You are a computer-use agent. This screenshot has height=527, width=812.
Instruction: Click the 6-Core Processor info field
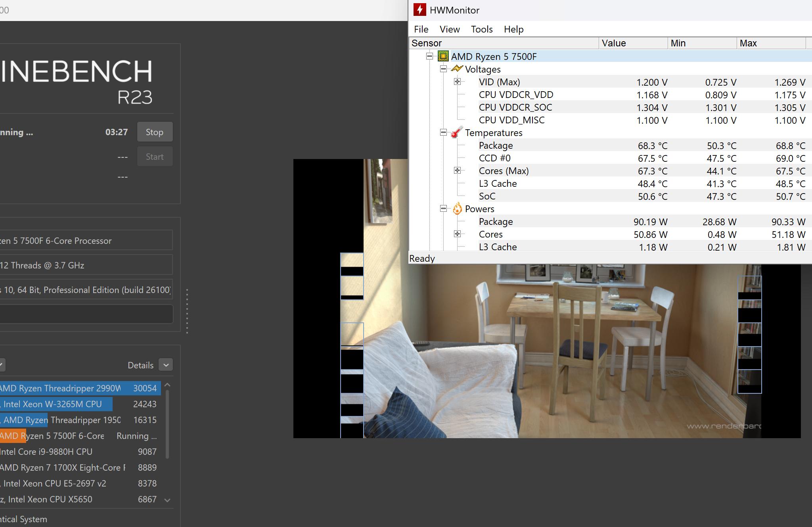86,240
